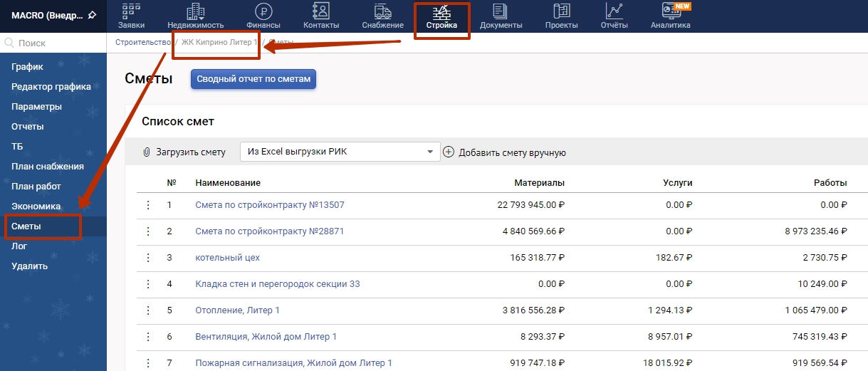Go to the Финансы ruble icon
The height and width of the screenshot is (371, 868).
tap(263, 11)
